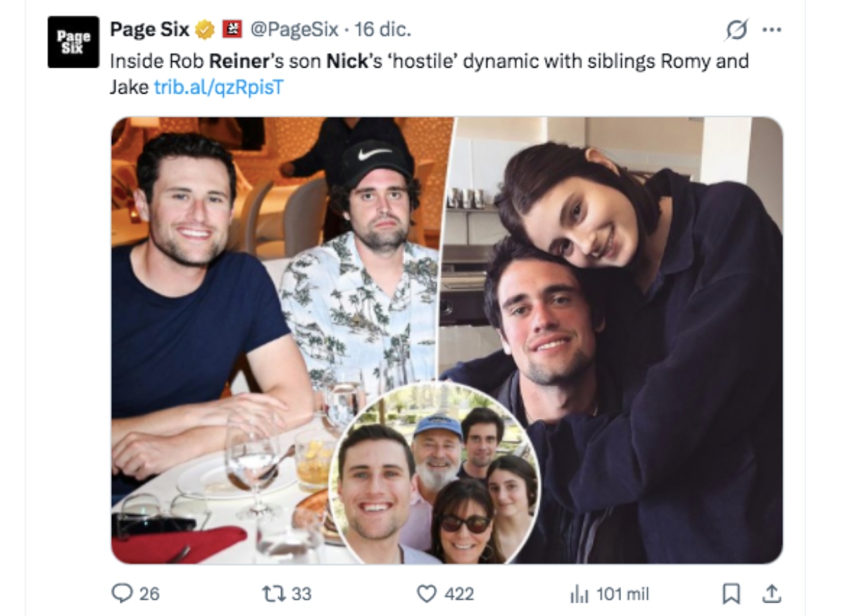This screenshot has height=616, width=845.
Task: Like the tweet with the heart icon
Action: (427, 593)
